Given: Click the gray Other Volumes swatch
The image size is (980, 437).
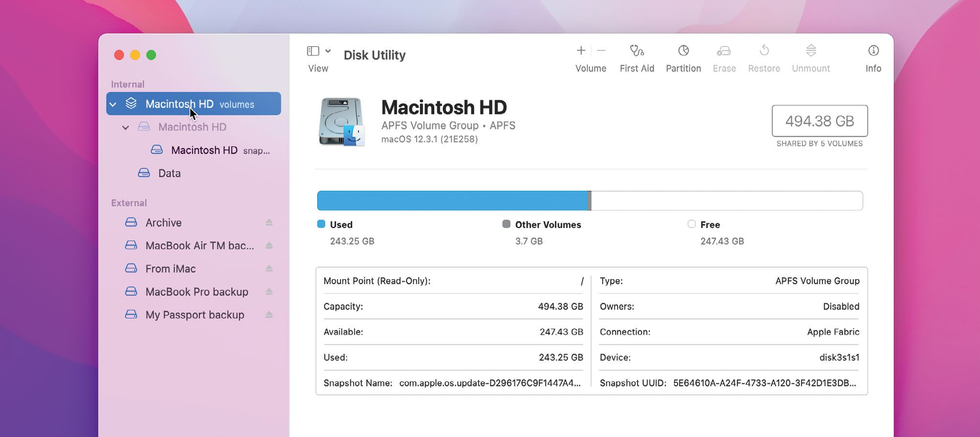Looking at the screenshot, I should tap(506, 224).
